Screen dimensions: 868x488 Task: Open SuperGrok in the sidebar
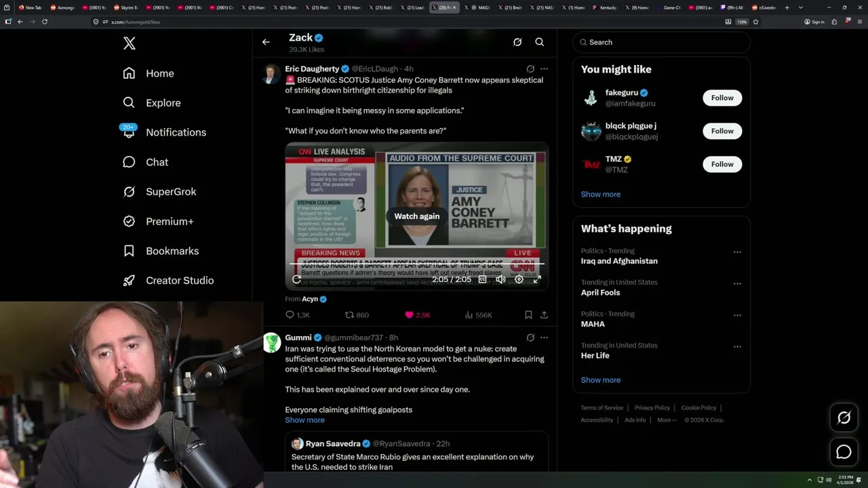159,192
